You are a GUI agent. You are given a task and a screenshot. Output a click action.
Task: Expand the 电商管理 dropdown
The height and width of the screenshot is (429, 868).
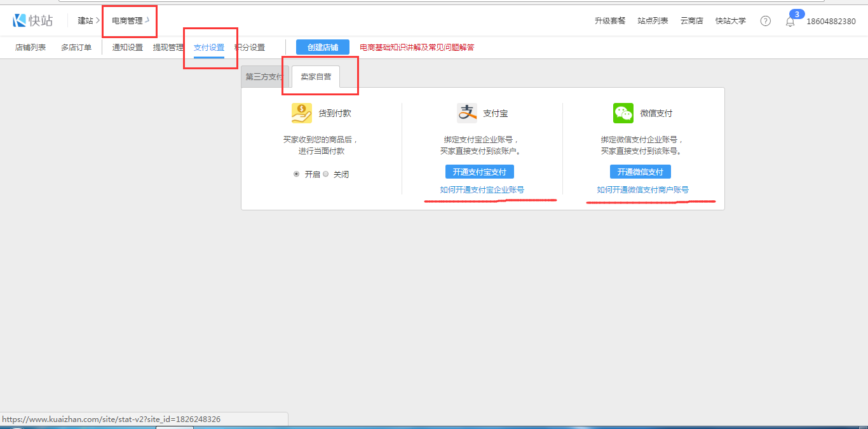point(130,21)
